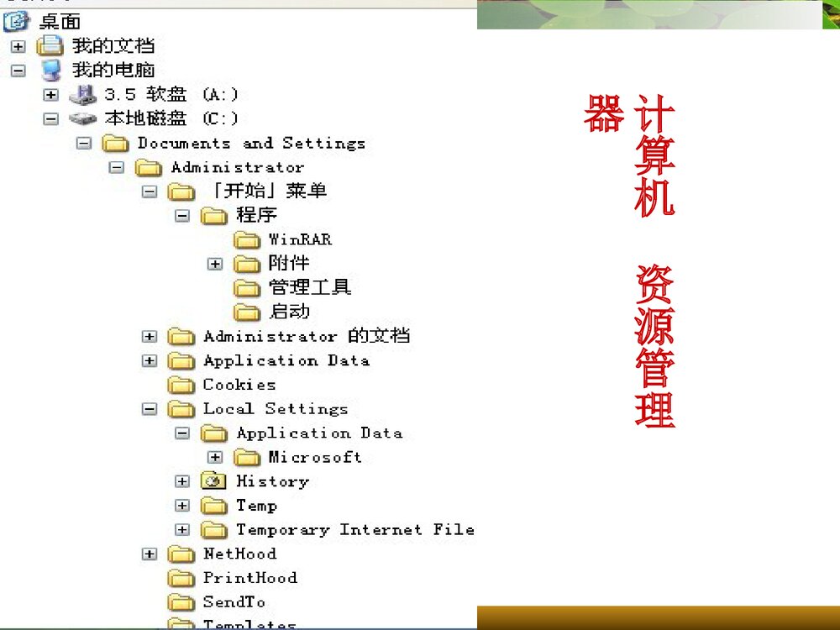Expand the 附件 folder node
This screenshot has height=630, width=840.
[215, 263]
